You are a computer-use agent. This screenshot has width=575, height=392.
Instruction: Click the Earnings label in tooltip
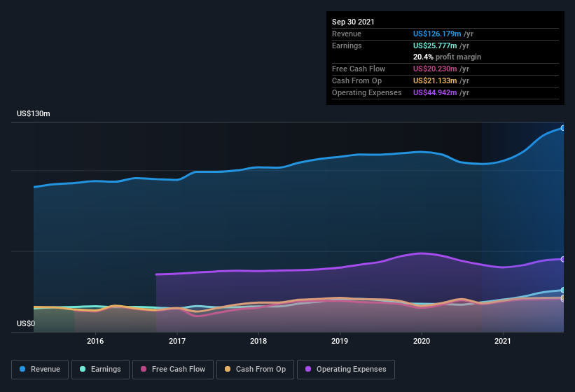[x=347, y=45]
